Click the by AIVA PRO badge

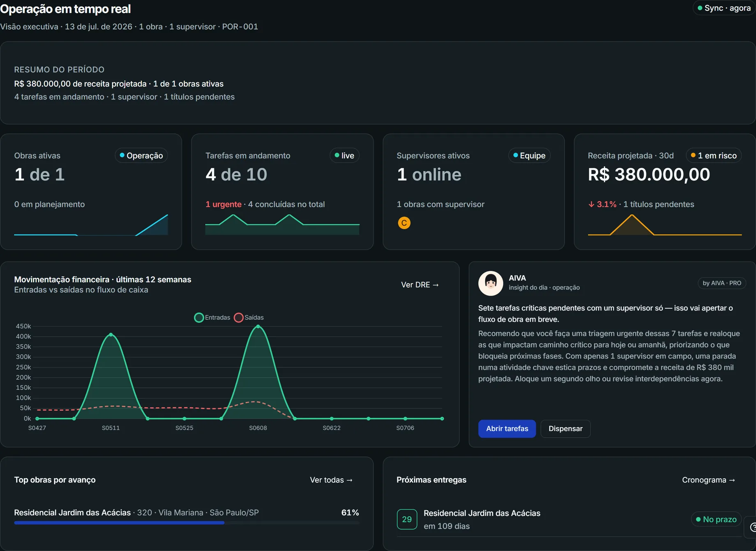coord(722,283)
